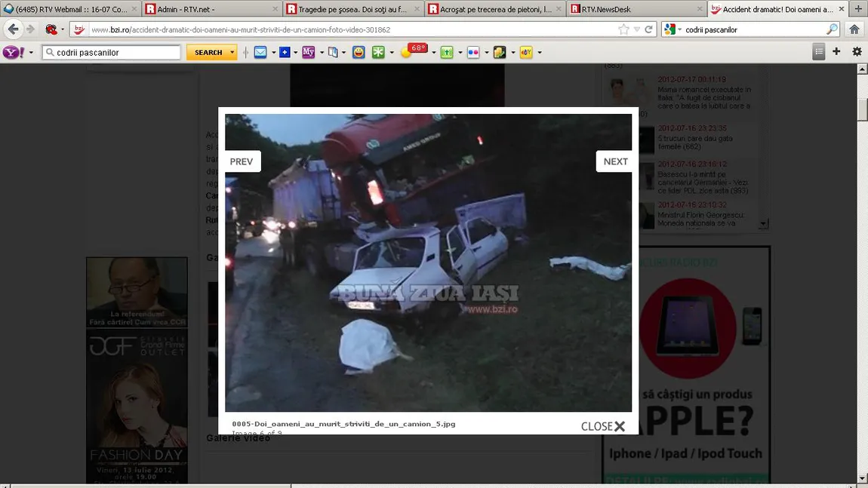This screenshot has height=488, width=868.
Task: Switch to RTV Webmail tab
Action: [70, 9]
